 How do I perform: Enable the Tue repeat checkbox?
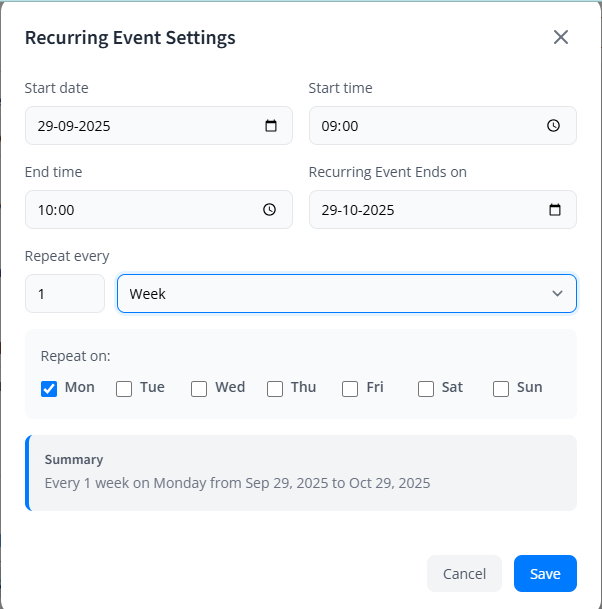(x=124, y=388)
